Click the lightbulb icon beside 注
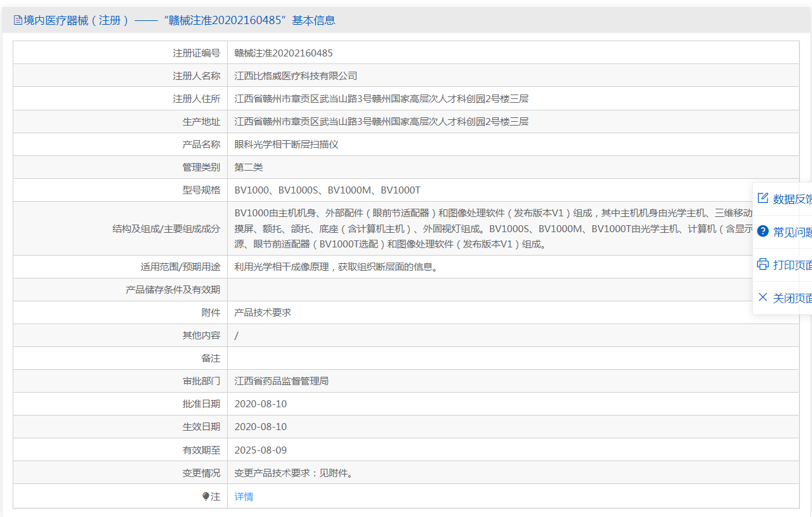Screen dimensions: 812x517 click(x=206, y=497)
